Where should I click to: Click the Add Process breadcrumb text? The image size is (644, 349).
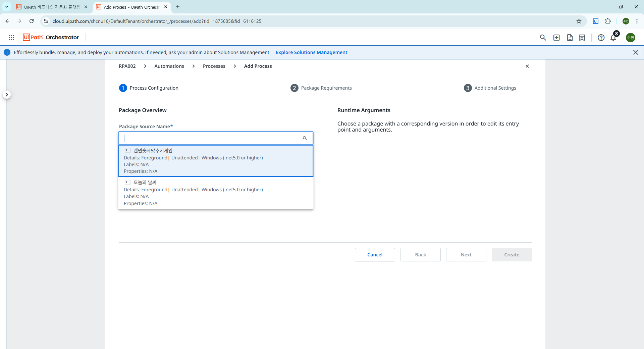coord(258,66)
